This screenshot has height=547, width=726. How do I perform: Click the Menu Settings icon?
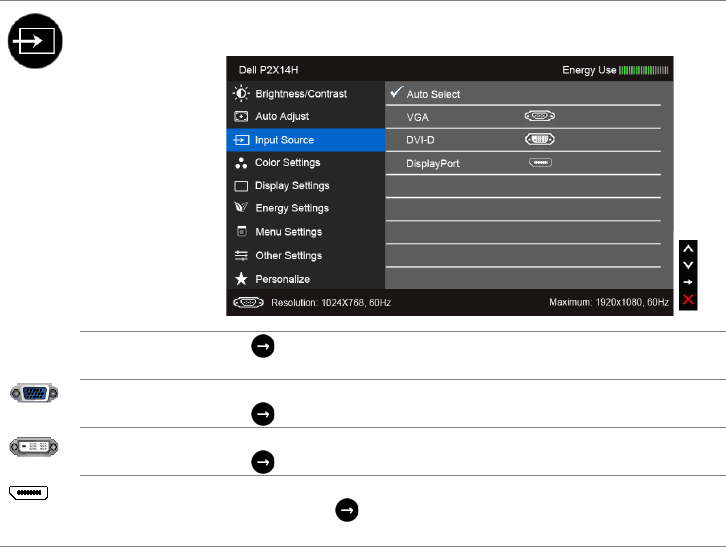(242, 231)
